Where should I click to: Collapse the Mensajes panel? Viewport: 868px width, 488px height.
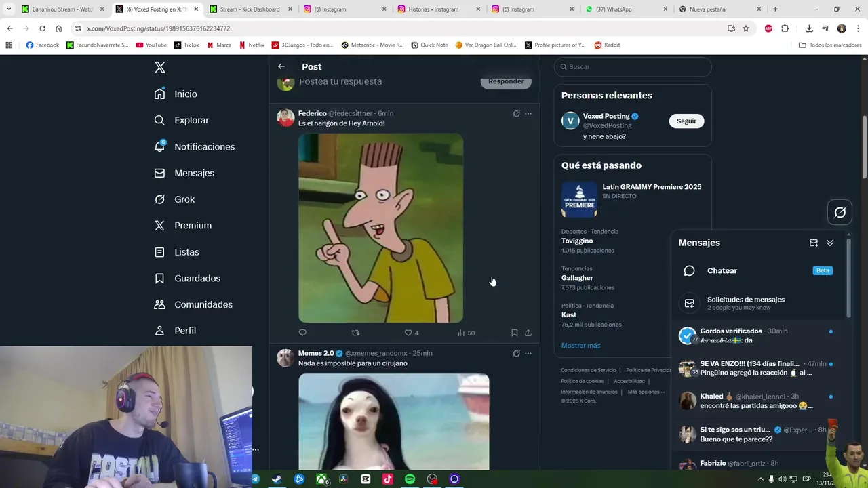(830, 243)
